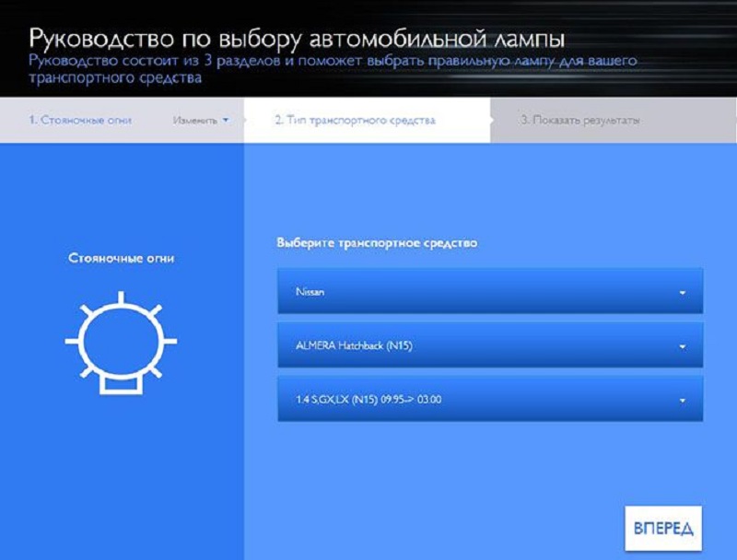Click the Стояночные огни label in left panel
The height and width of the screenshot is (560, 737).
pyautogui.click(x=122, y=259)
